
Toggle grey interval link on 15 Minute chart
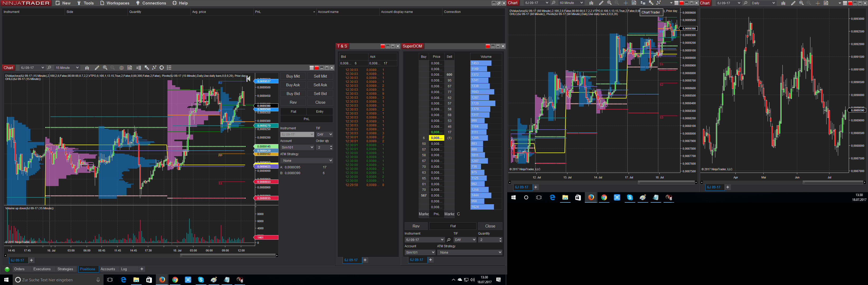[x=312, y=68]
